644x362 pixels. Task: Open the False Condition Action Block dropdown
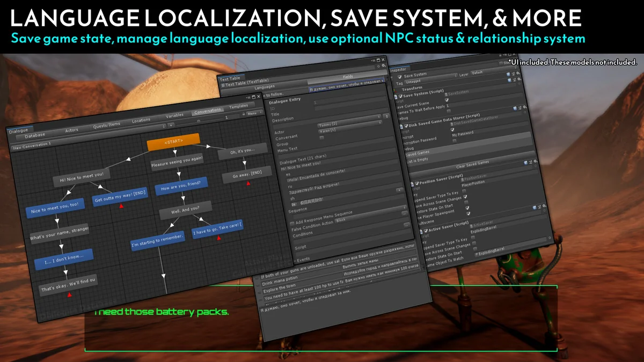(340, 220)
